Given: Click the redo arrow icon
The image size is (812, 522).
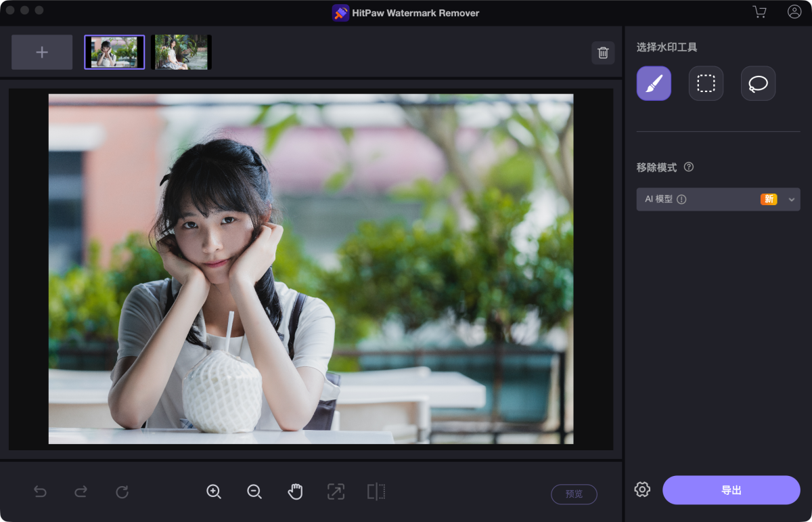Looking at the screenshot, I should 81,492.
